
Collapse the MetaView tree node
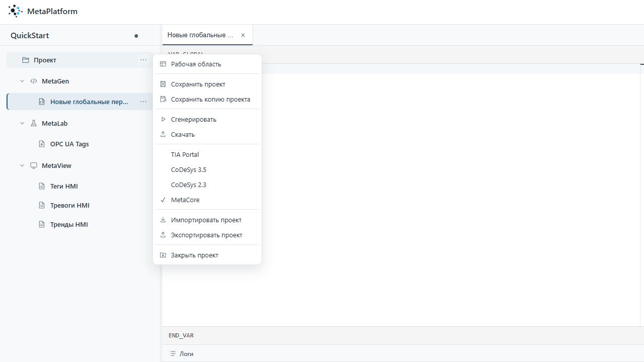click(22, 165)
